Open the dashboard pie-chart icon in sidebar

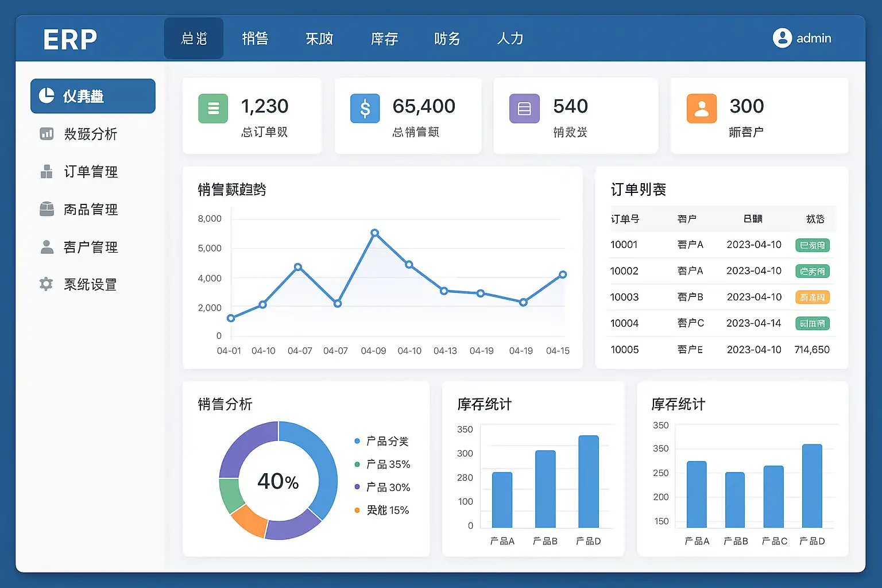[x=47, y=96]
